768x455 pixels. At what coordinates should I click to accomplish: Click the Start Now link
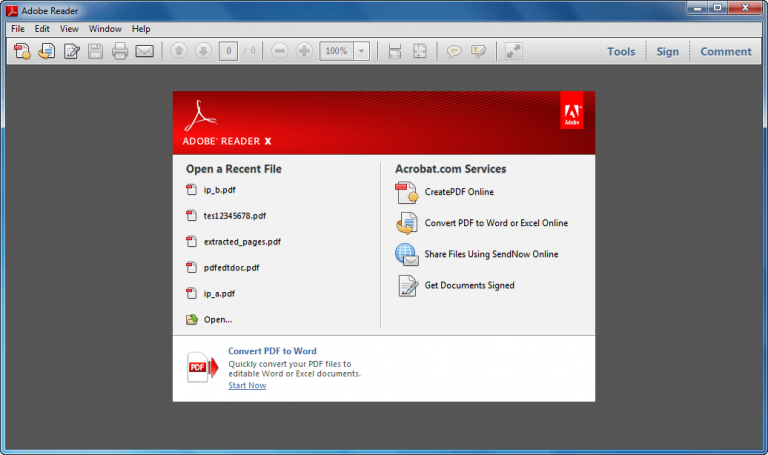point(247,385)
